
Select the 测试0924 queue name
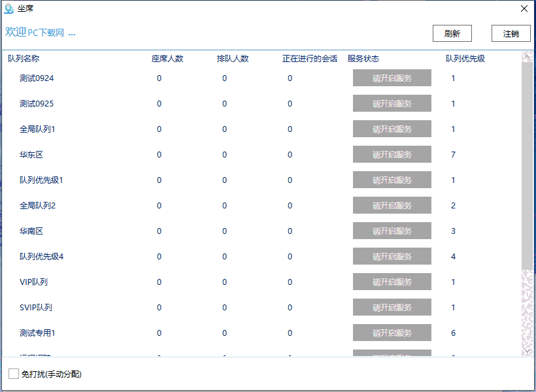click(37, 78)
